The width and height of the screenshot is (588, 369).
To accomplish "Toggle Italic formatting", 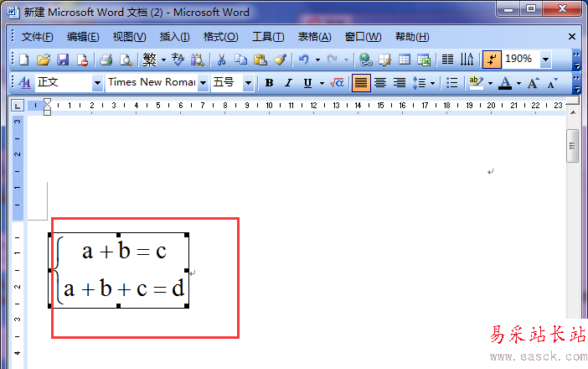I will point(288,82).
